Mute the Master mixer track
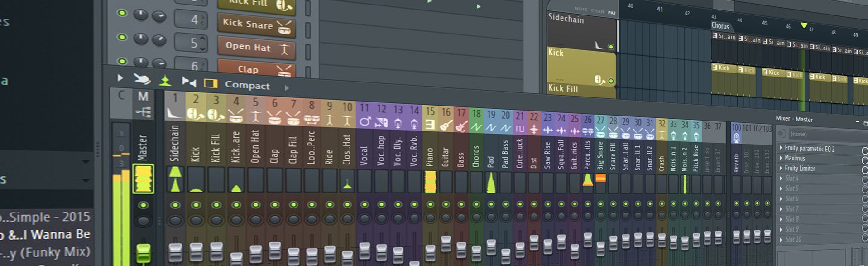The height and width of the screenshot is (266, 868). (x=144, y=205)
